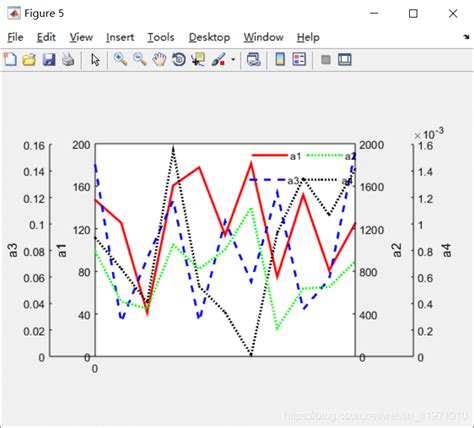Screen dimensions: 474x428
Task: Select the a1 y-axis label
Action: click(x=62, y=250)
